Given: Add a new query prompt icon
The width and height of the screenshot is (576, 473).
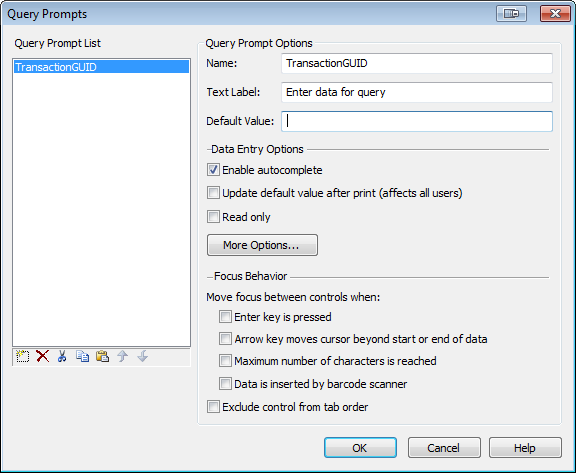Looking at the screenshot, I should tap(23, 356).
